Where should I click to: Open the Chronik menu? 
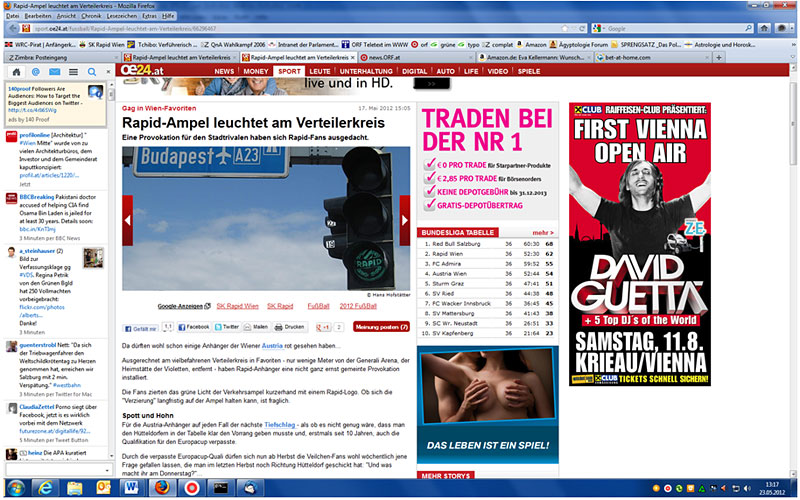[x=91, y=16]
